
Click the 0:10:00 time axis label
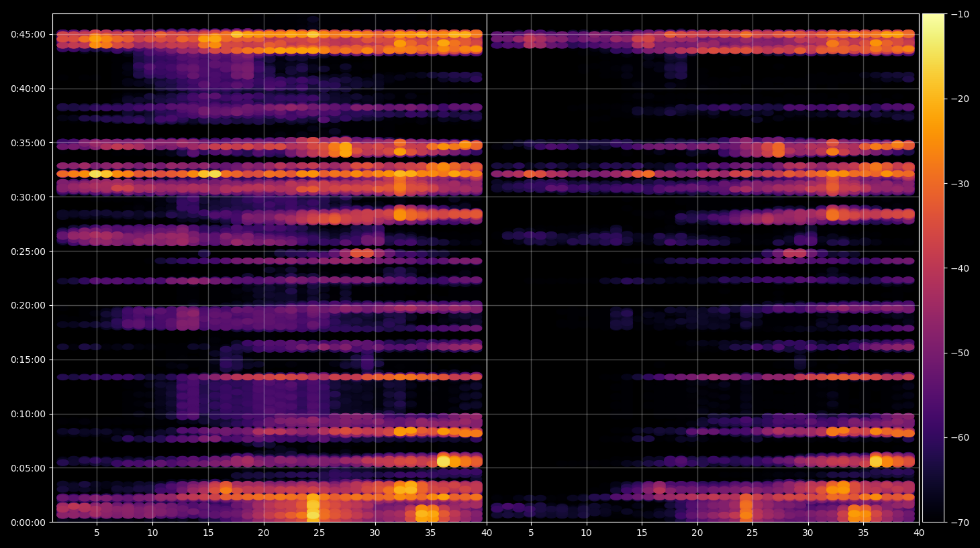click(x=28, y=414)
